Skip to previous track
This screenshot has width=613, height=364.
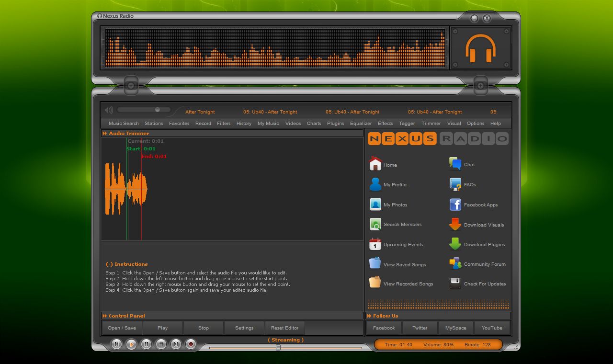pos(116,344)
